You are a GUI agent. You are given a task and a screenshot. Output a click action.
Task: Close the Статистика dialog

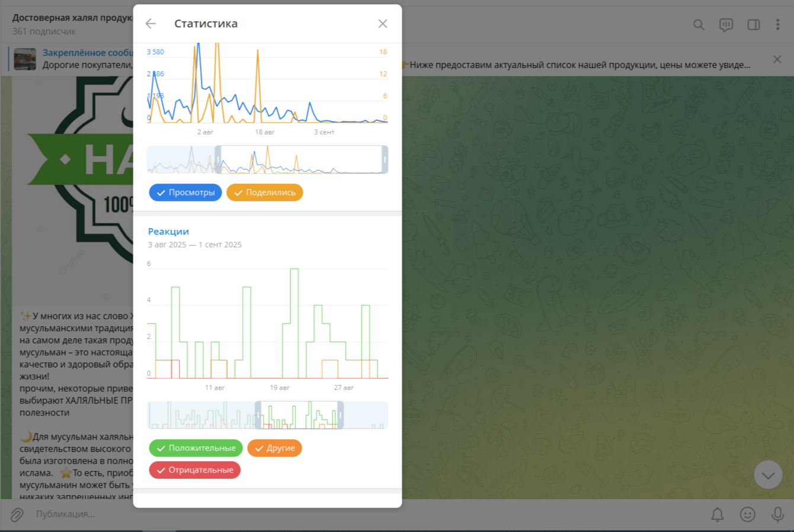pyautogui.click(x=383, y=24)
